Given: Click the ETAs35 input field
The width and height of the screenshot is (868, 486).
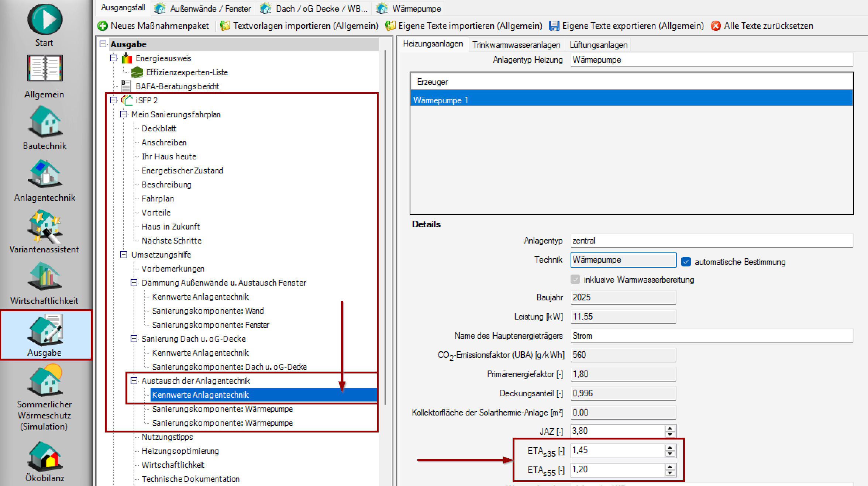Looking at the screenshot, I should point(617,450).
